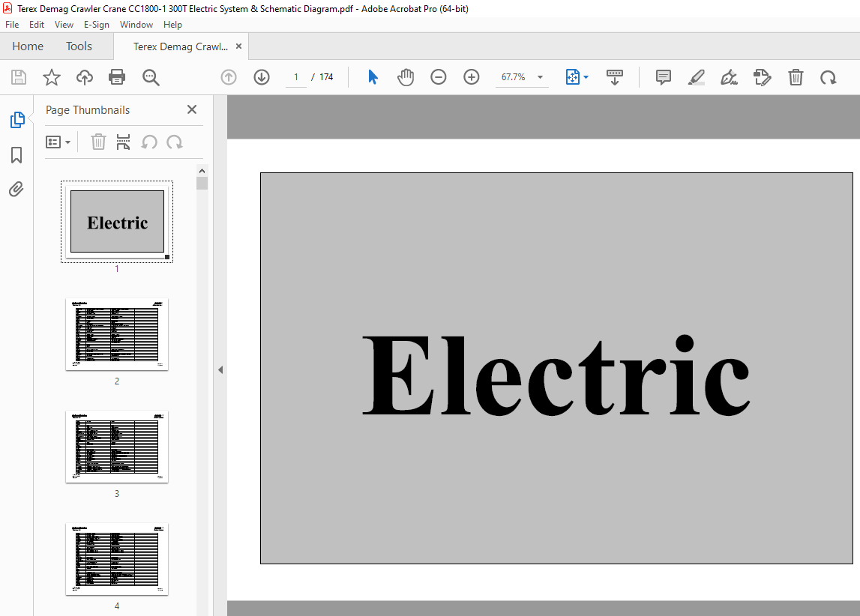The height and width of the screenshot is (616, 860).
Task: Open the Edit menu
Action: (x=37, y=25)
